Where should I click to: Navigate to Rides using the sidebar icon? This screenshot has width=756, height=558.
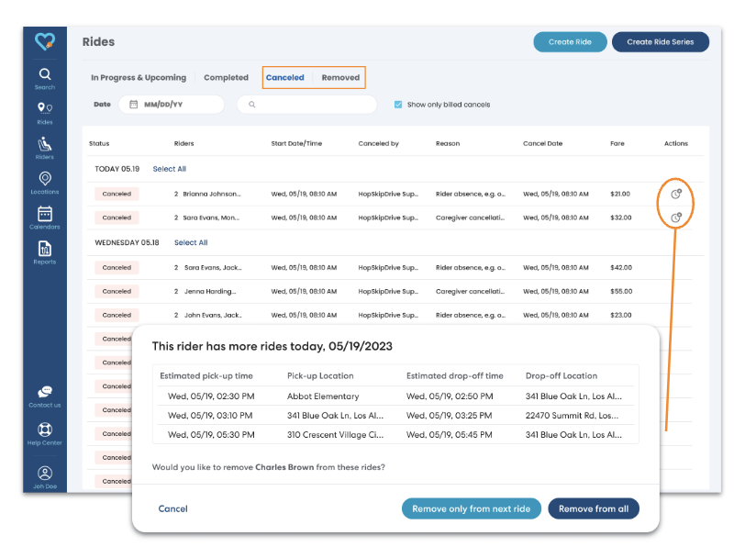(x=44, y=108)
